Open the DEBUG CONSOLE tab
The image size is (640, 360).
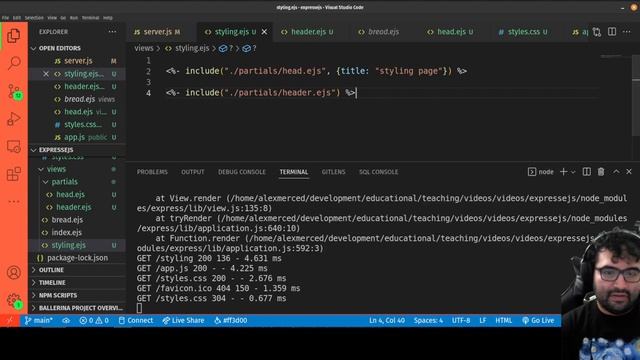[x=242, y=172]
